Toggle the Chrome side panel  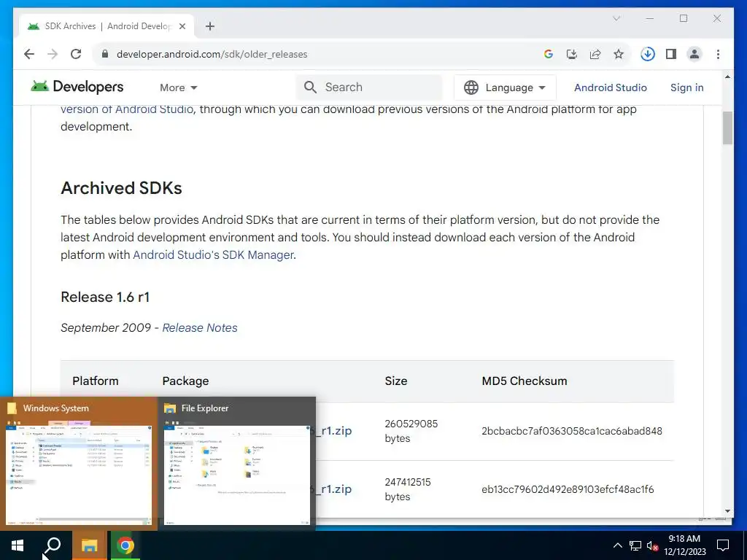[671, 54]
